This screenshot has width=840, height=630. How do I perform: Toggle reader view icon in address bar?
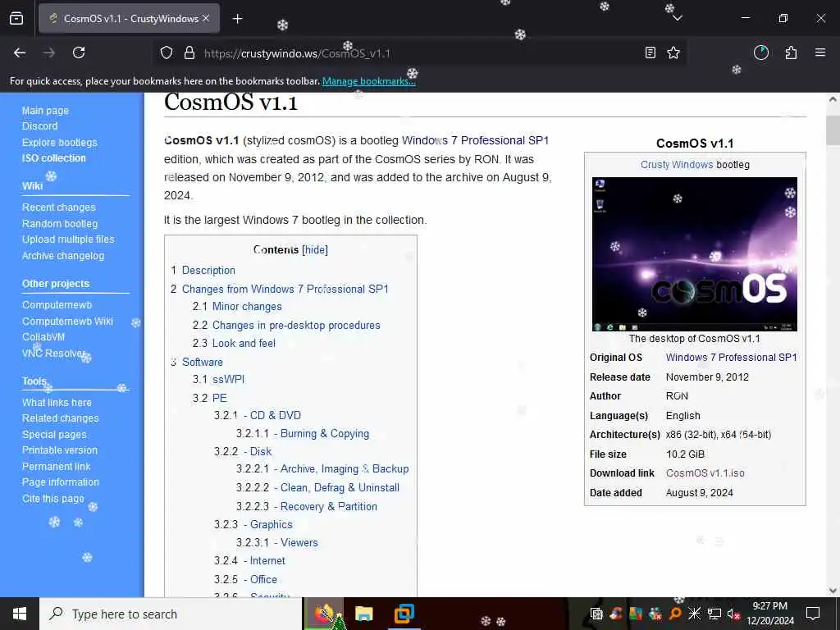651,52
